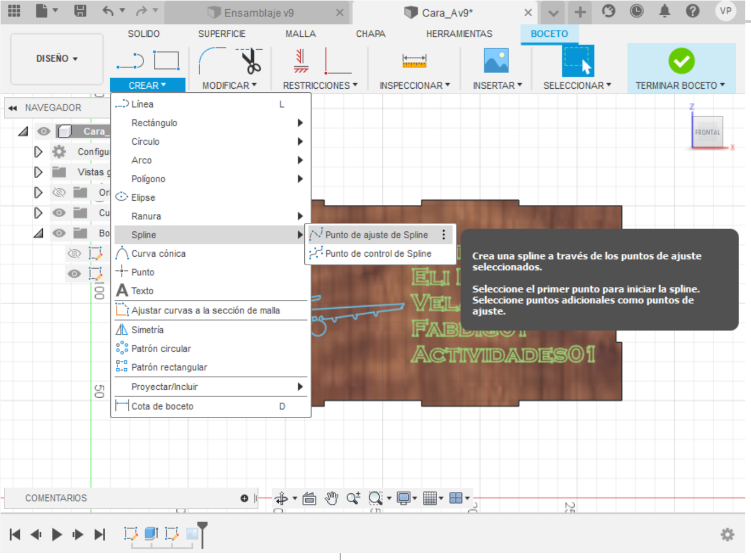Image resolution: width=751 pixels, height=560 pixels.
Task: Select the Trim scissors tool icon
Action: (249, 61)
